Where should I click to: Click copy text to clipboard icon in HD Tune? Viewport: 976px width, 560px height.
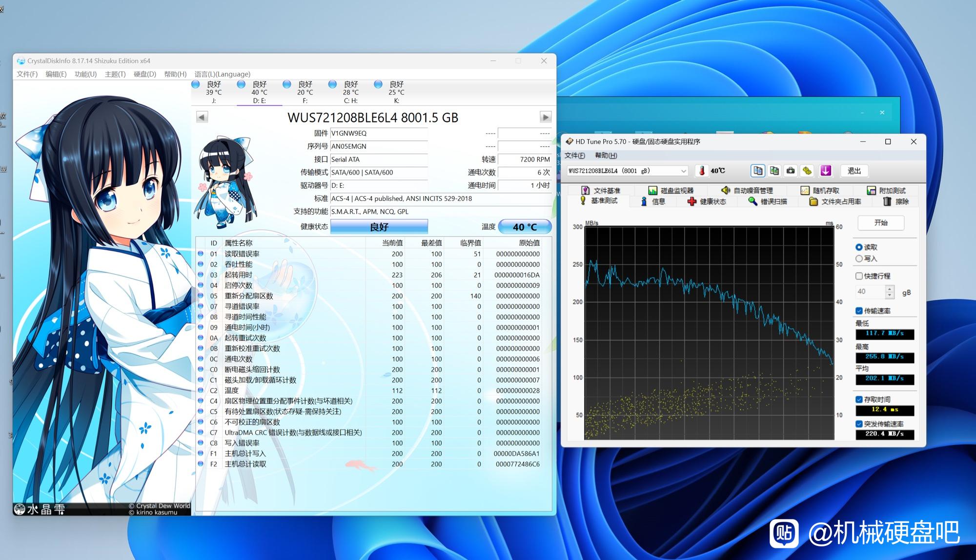758,171
